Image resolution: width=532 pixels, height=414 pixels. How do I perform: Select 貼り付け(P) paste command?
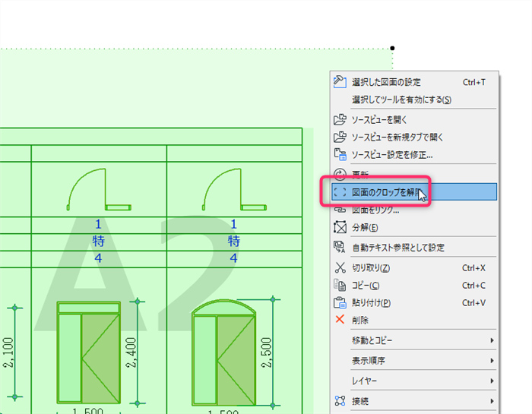click(414, 303)
